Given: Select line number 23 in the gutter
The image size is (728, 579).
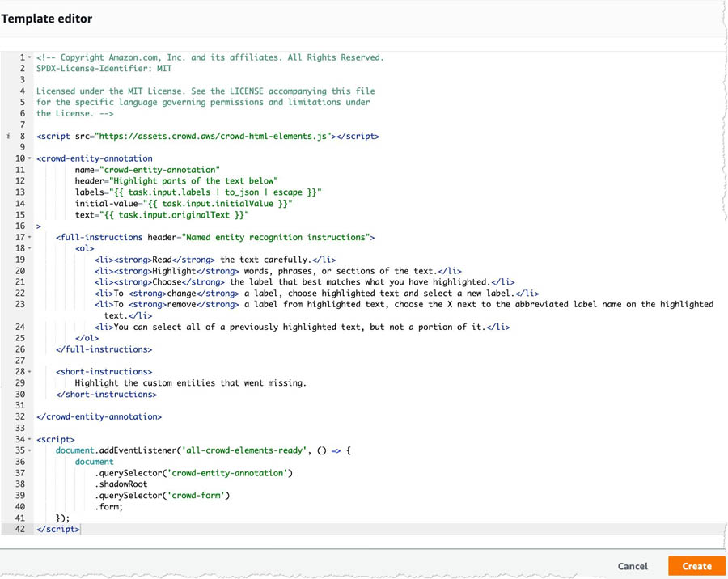Looking at the screenshot, I should tap(20, 304).
